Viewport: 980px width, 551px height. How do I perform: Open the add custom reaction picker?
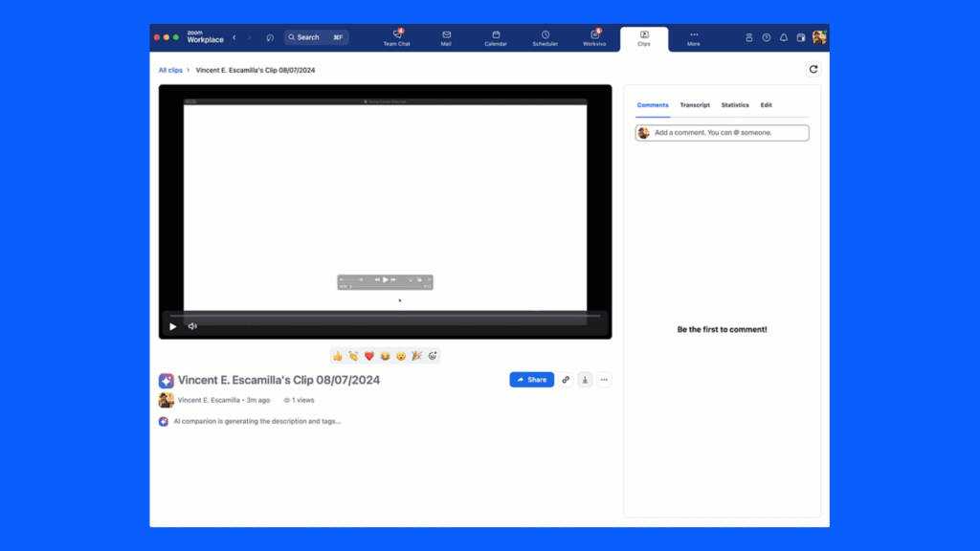click(x=433, y=356)
